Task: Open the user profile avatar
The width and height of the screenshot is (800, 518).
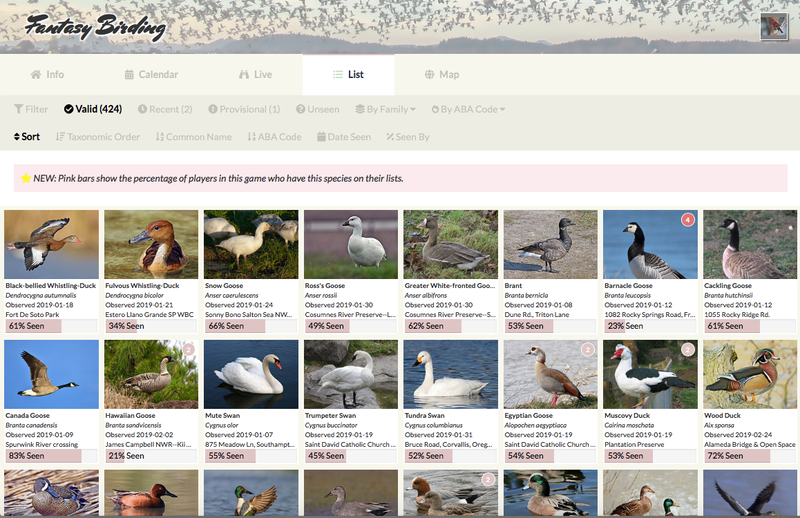Action: 774,27
